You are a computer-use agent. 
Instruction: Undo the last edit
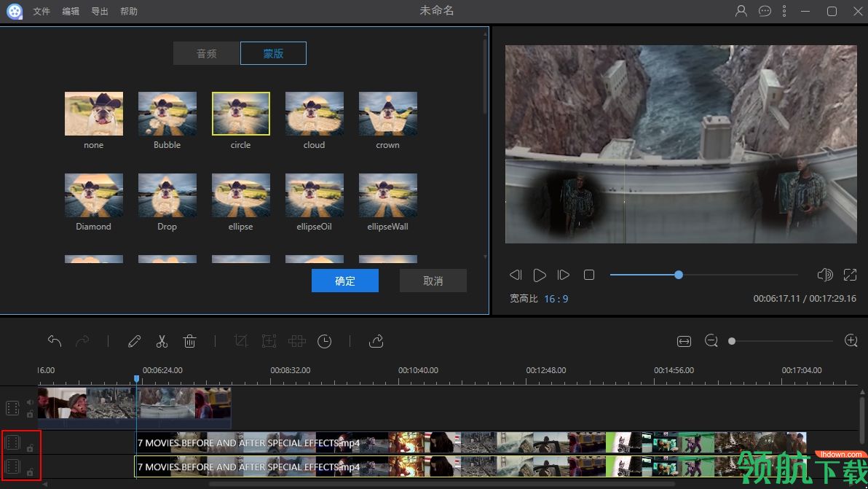54,340
